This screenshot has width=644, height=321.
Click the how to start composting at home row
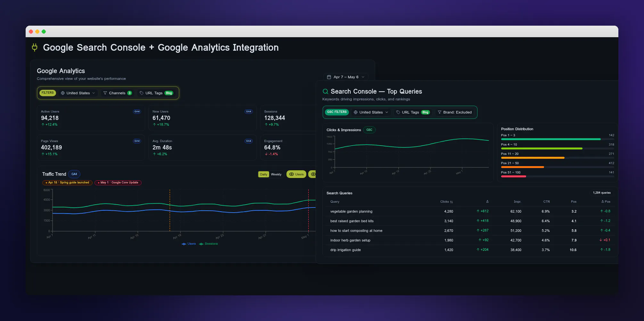tap(470, 231)
